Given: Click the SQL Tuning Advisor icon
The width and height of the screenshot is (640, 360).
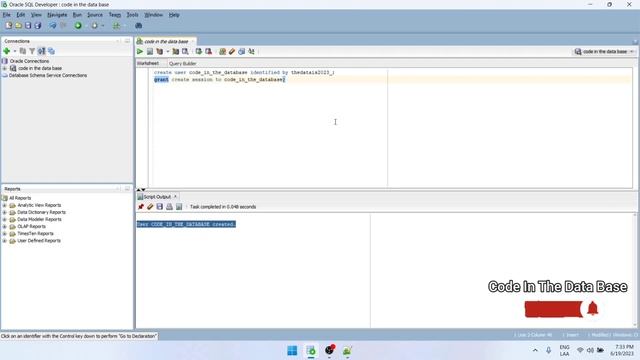Looking at the screenshot, I should [185, 51].
